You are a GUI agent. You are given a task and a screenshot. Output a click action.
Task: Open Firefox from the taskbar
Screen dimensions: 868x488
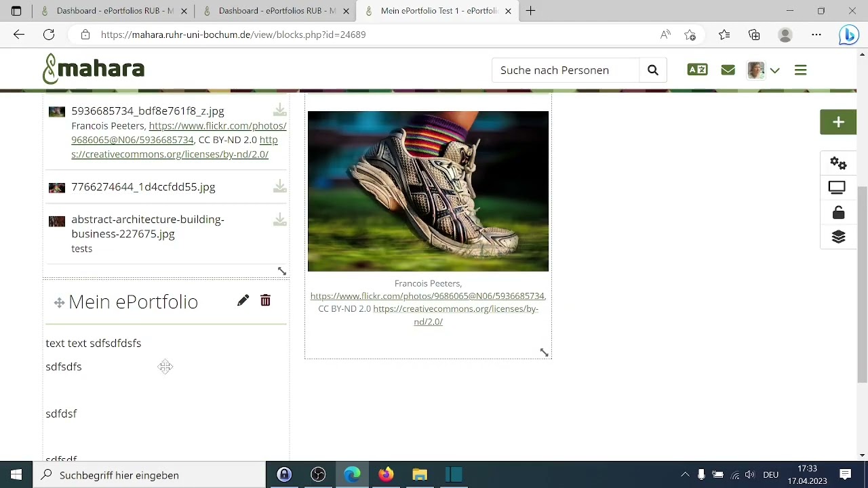[x=385, y=475]
